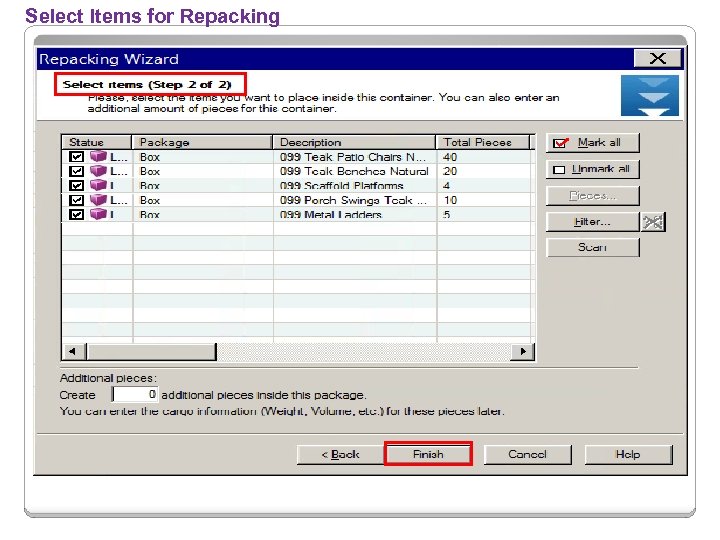Image resolution: width=720 pixels, height=540 pixels.
Task: Cancel the Repacking Wizard
Action: click(x=527, y=455)
